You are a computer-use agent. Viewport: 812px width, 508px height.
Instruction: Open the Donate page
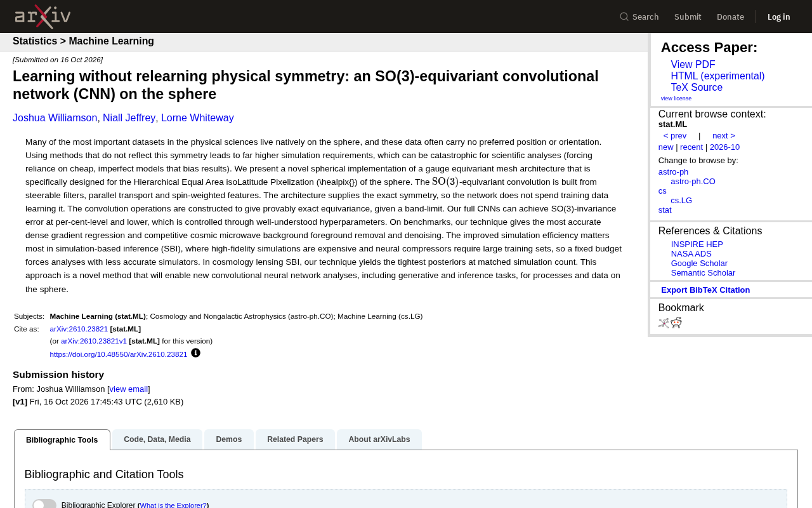point(730,17)
